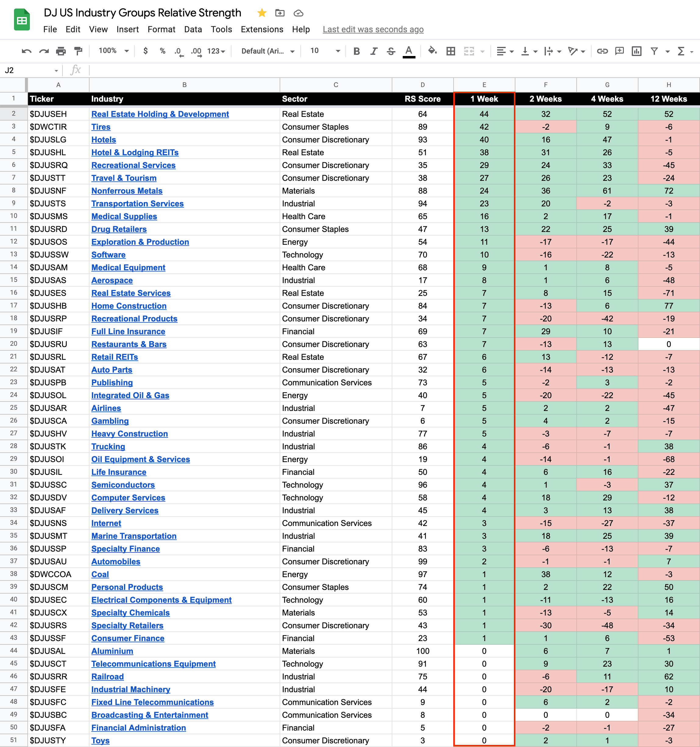Click the Insert comment icon
Image resolution: width=700 pixels, height=747 pixels.
(x=619, y=51)
